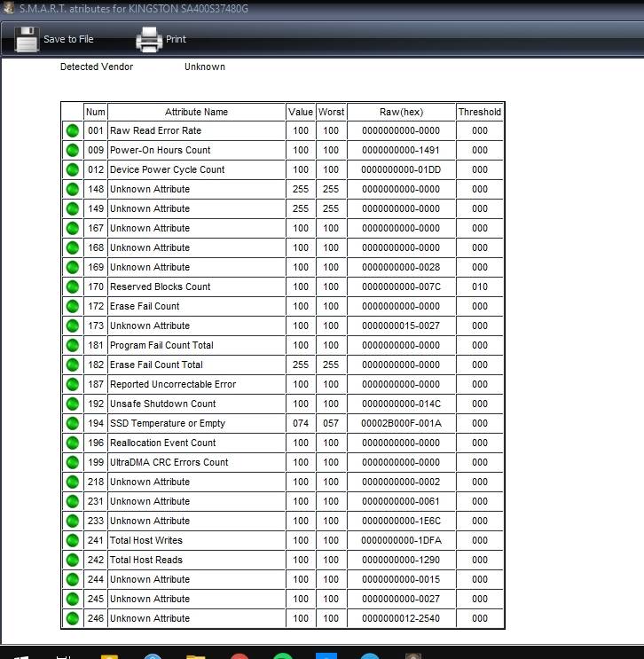The width and height of the screenshot is (644, 659).
Task: Select the Reported Uncorrectable Error name
Action: [173, 384]
